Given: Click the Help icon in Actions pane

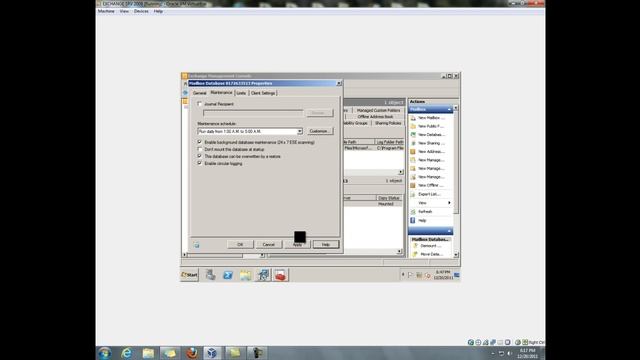Looking at the screenshot, I should coord(413,220).
